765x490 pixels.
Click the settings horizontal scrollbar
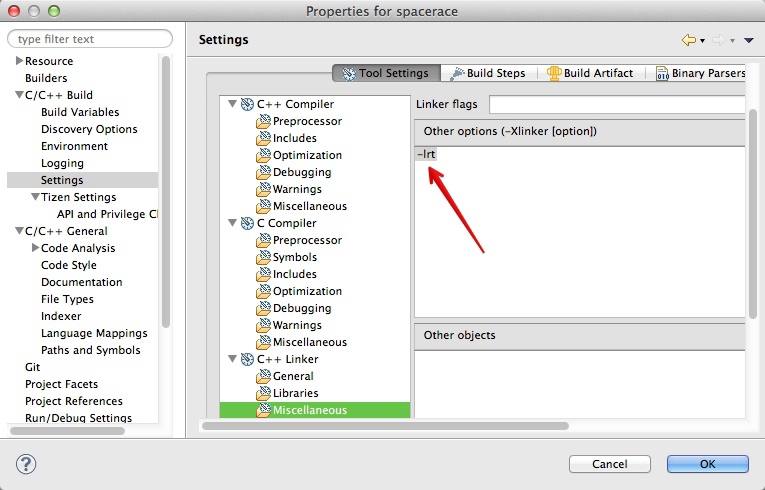tap(385, 426)
